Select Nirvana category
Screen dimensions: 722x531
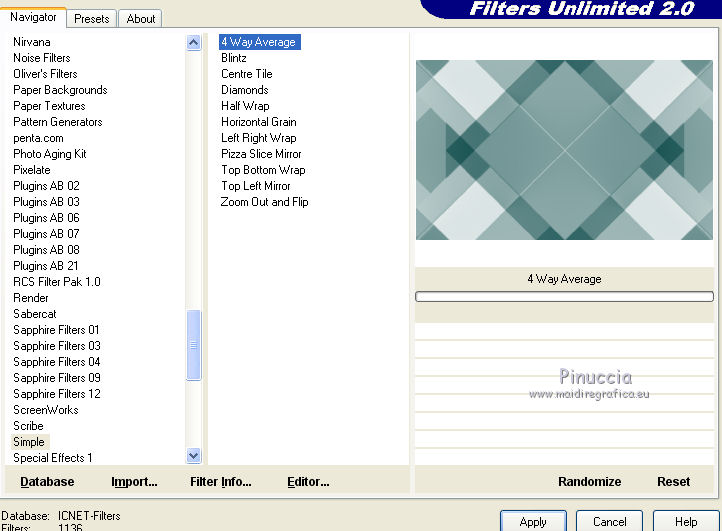pyautogui.click(x=31, y=42)
